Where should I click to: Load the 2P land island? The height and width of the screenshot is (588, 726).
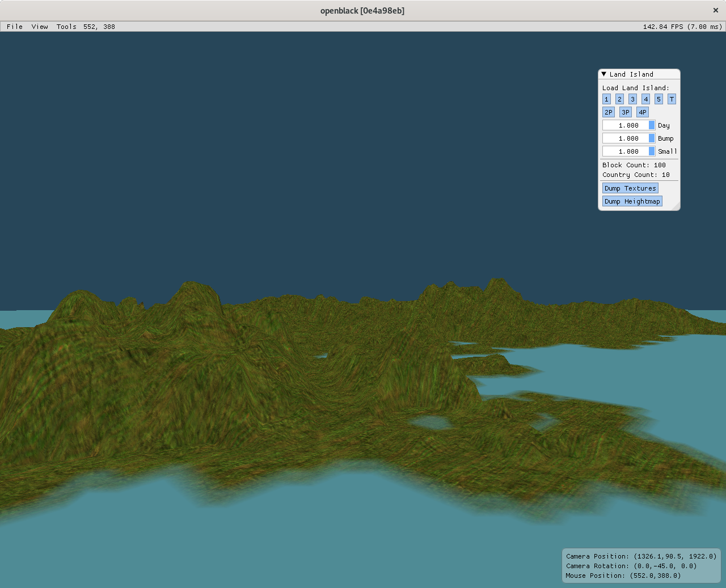(x=608, y=112)
